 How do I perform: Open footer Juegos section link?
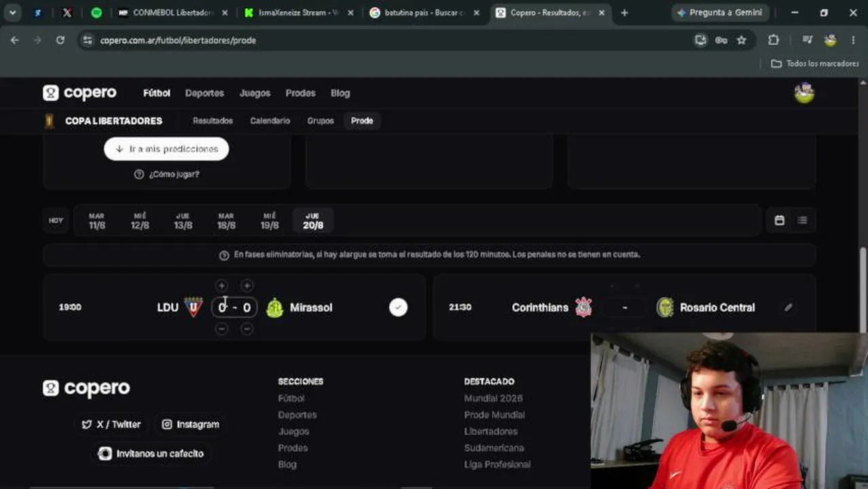pos(293,431)
